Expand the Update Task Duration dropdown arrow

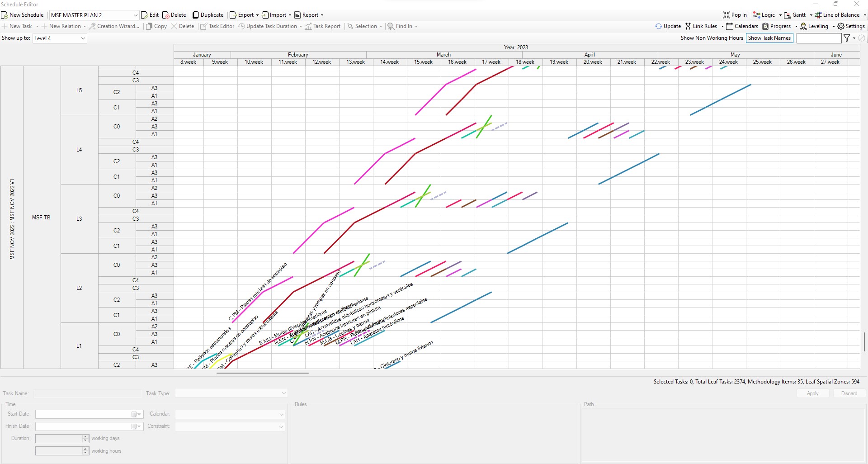301,26
